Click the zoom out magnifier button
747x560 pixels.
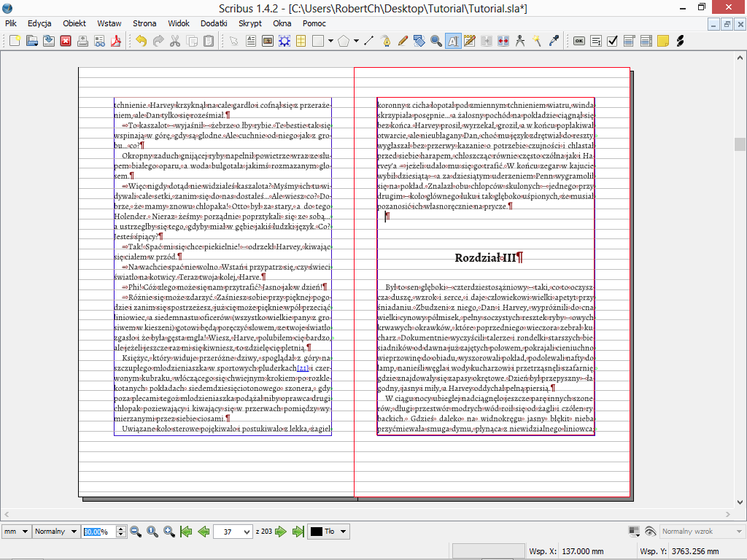pyautogui.click(x=136, y=532)
